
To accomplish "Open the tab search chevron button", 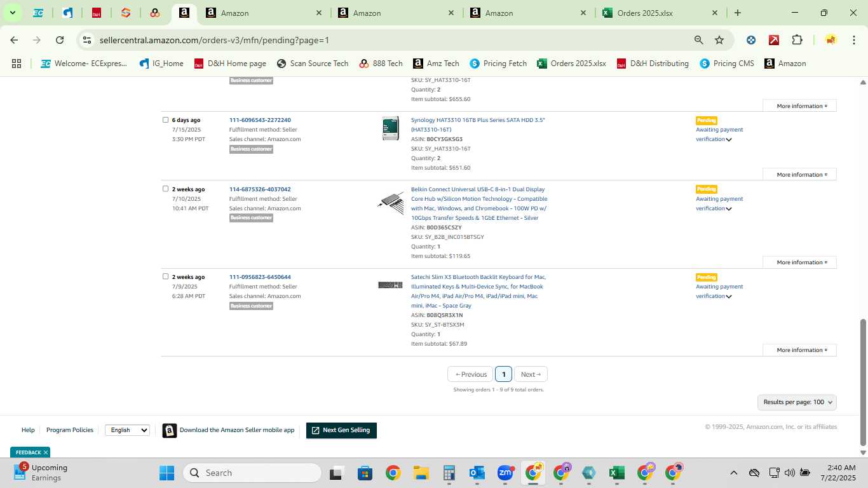I will 12,13.
